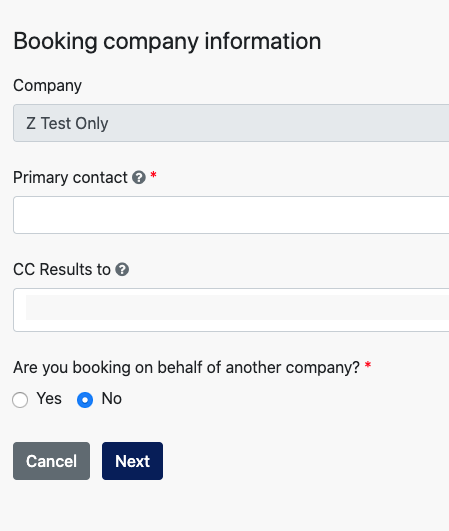The height and width of the screenshot is (531, 449).
Task: Click the "CC Results to" field label
Action: pyautogui.click(x=62, y=270)
